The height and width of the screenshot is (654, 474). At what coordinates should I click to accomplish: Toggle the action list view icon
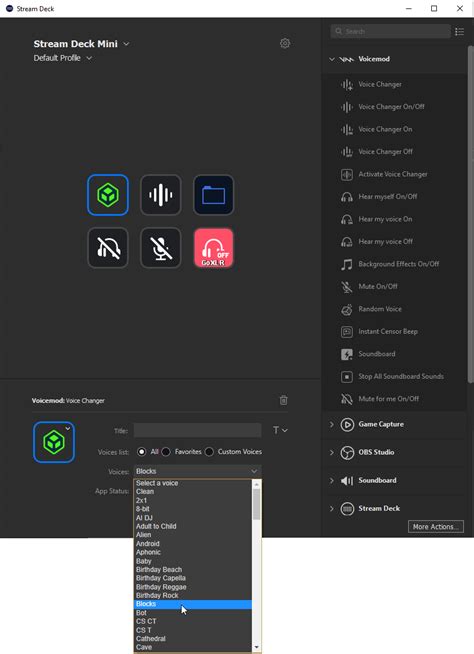(459, 32)
